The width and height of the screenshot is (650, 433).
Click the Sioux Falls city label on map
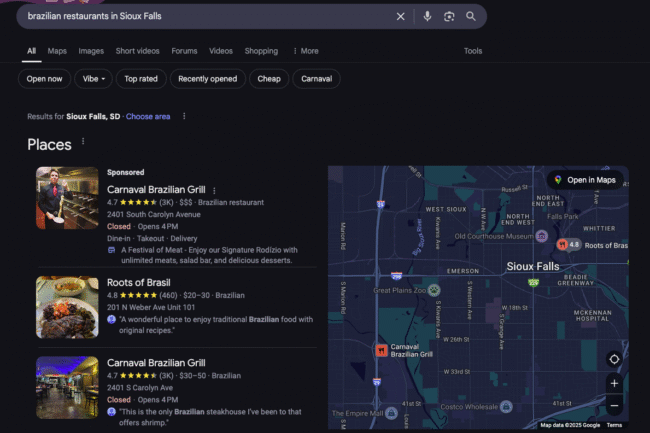[x=533, y=266]
